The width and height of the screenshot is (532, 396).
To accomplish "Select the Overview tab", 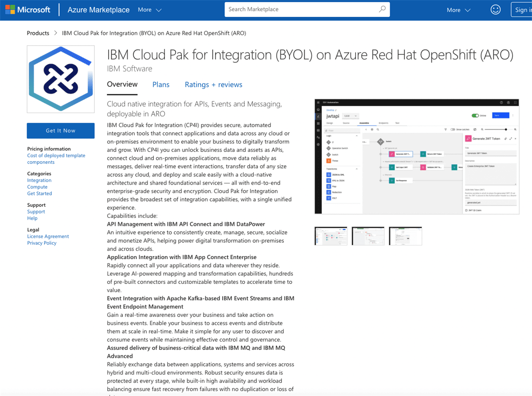I will coord(122,84).
